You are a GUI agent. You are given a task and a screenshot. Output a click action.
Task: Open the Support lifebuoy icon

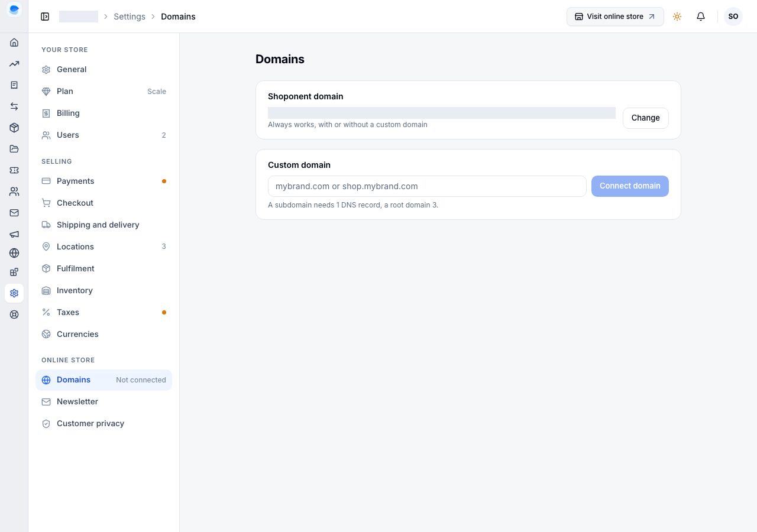point(14,314)
